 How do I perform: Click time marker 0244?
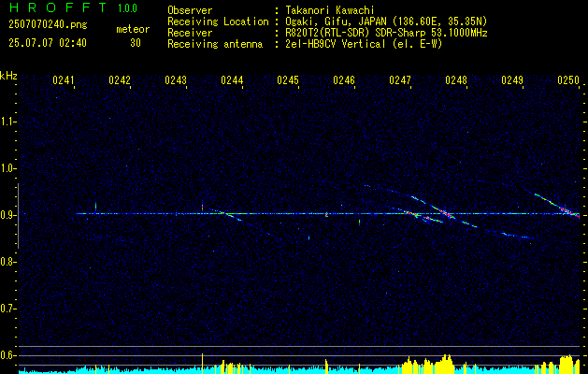pyautogui.click(x=232, y=80)
